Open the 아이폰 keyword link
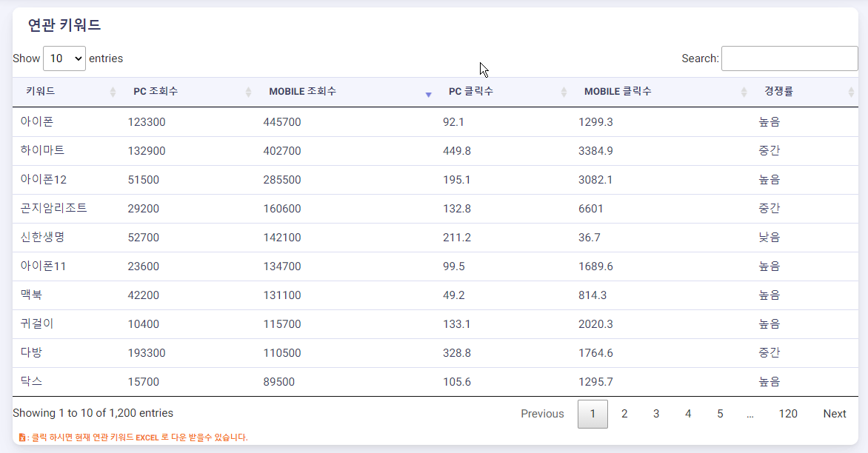 pos(35,121)
